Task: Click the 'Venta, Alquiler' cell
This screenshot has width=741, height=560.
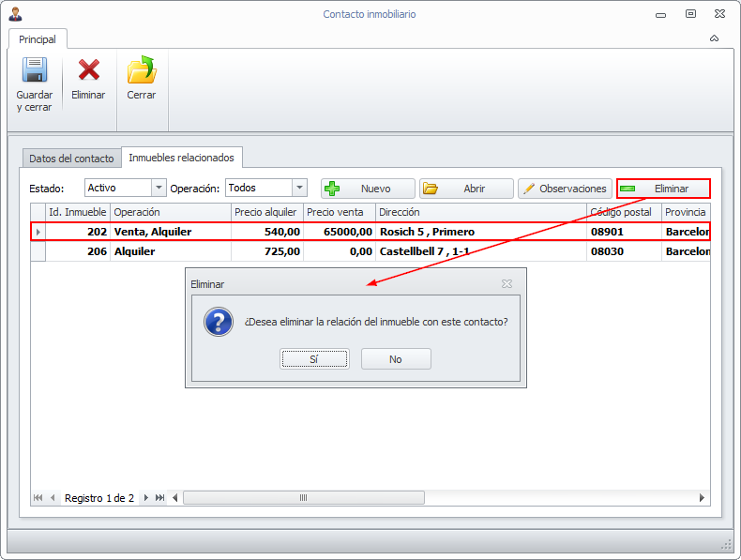Action: (171, 232)
